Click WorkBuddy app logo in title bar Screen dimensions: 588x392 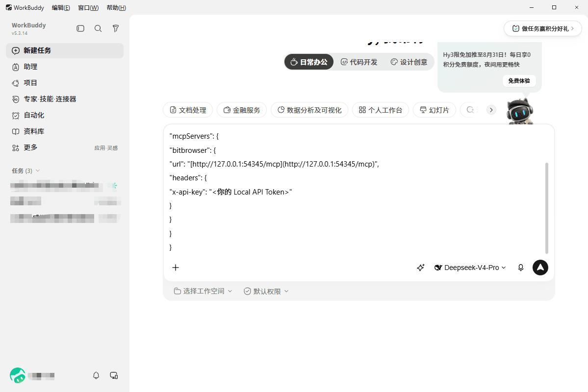[x=9, y=7]
